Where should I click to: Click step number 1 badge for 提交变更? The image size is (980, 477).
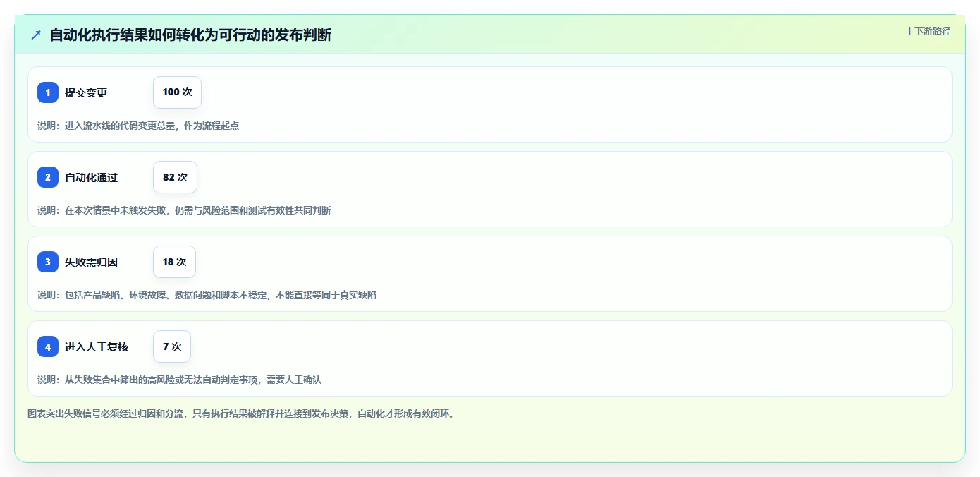tap(48, 92)
